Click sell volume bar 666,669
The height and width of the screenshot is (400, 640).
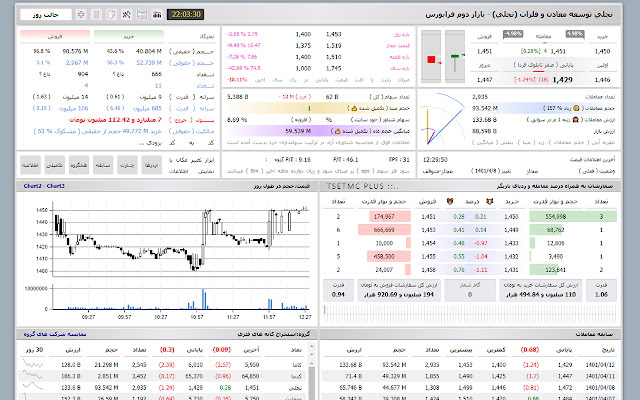(x=384, y=230)
